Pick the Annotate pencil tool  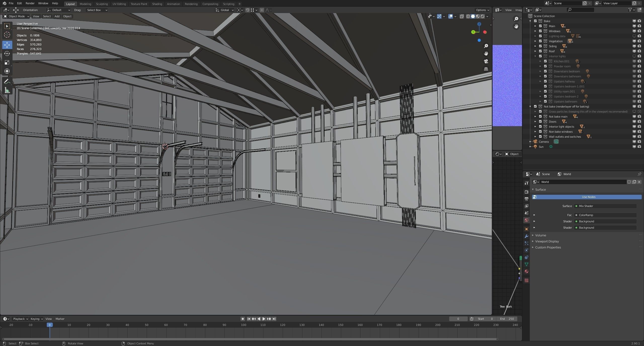(7, 81)
